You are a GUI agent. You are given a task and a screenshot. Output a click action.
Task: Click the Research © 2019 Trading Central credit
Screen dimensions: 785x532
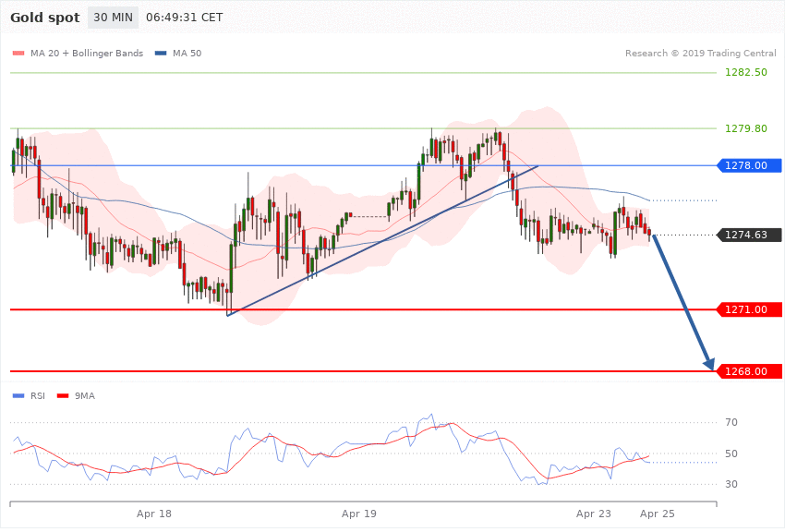(700, 53)
